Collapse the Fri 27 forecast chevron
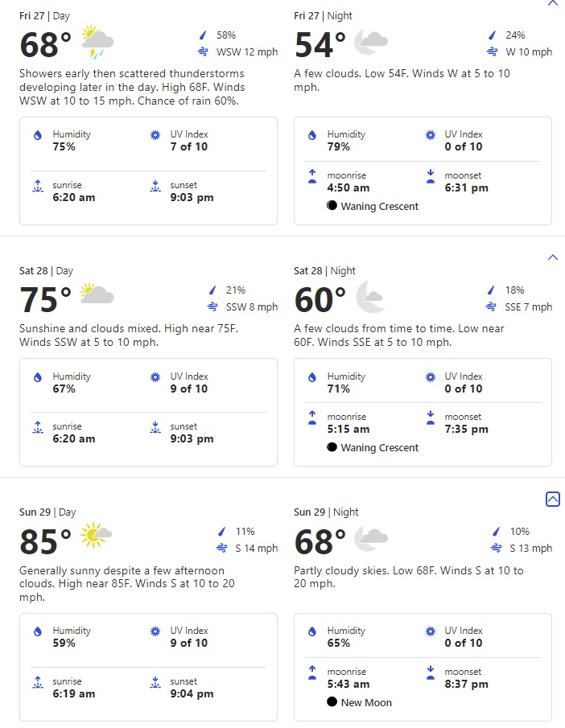 552,2
